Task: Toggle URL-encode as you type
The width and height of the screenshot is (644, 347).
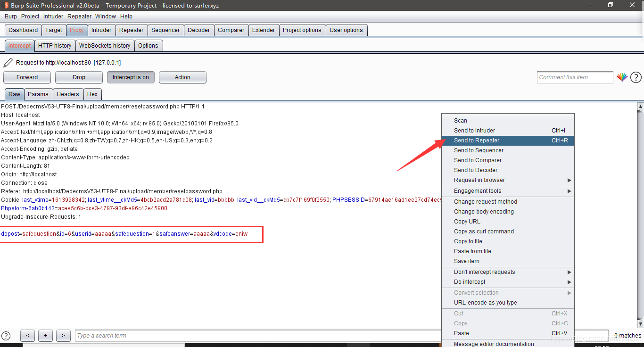Action: [x=508, y=303]
